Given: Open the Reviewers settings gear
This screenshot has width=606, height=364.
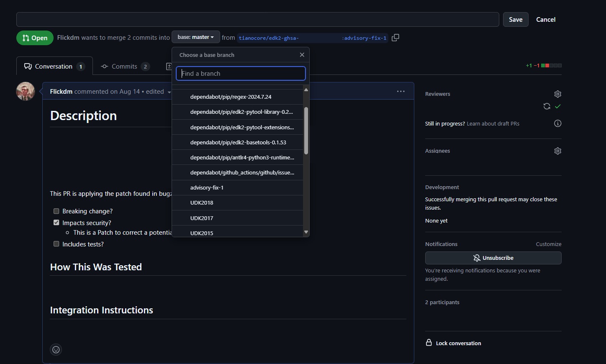Looking at the screenshot, I should tap(557, 94).
